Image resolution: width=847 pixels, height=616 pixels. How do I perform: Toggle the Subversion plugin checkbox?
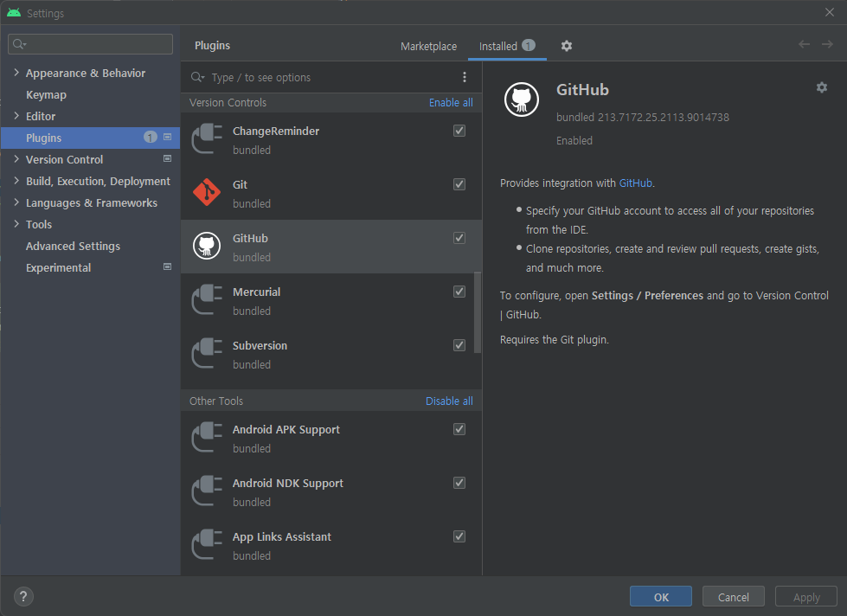pyautogui.click(x=459, y=345)
